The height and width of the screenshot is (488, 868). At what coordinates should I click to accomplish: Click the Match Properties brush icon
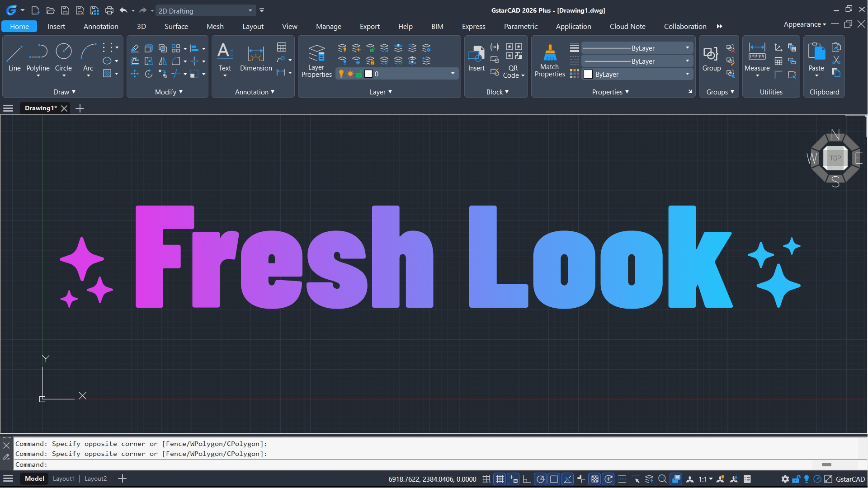(550, 53)
